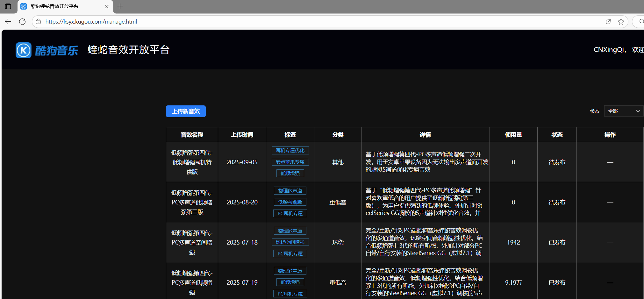
Task: Click the open-in-app icon in address bar
Action: tap(608, 22)
